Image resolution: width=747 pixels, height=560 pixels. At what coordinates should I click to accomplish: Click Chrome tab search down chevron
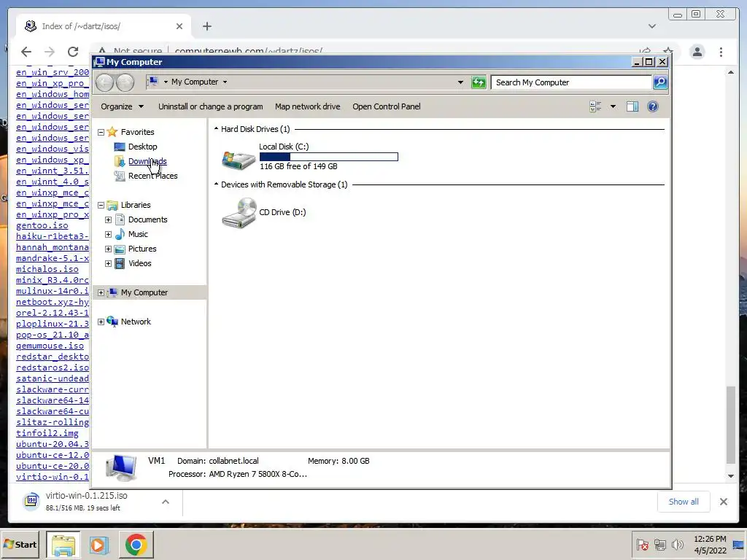pos(651,26)
